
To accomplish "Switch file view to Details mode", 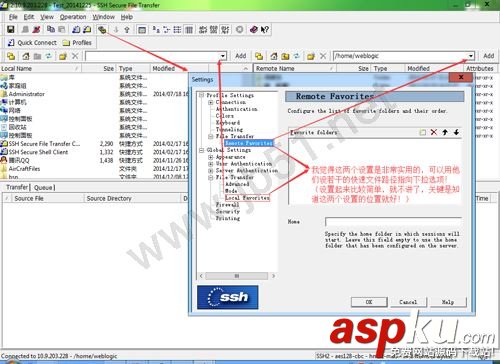I will (189, 30).
